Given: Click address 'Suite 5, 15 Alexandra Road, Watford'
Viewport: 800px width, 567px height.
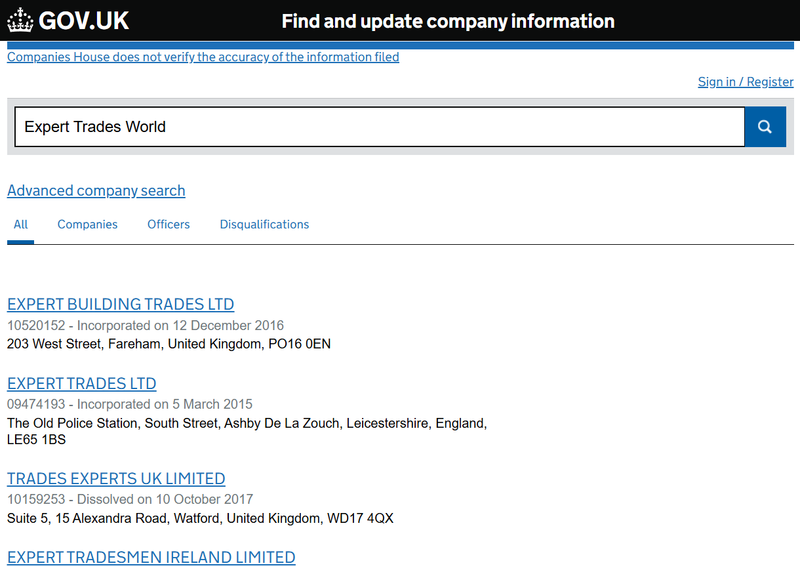Looking at the screenshot, I should 114,519.
